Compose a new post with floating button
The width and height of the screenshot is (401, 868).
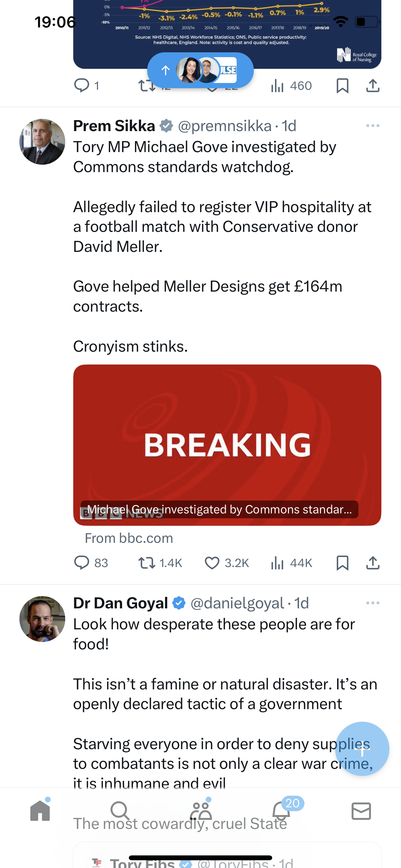pos(362,749)
